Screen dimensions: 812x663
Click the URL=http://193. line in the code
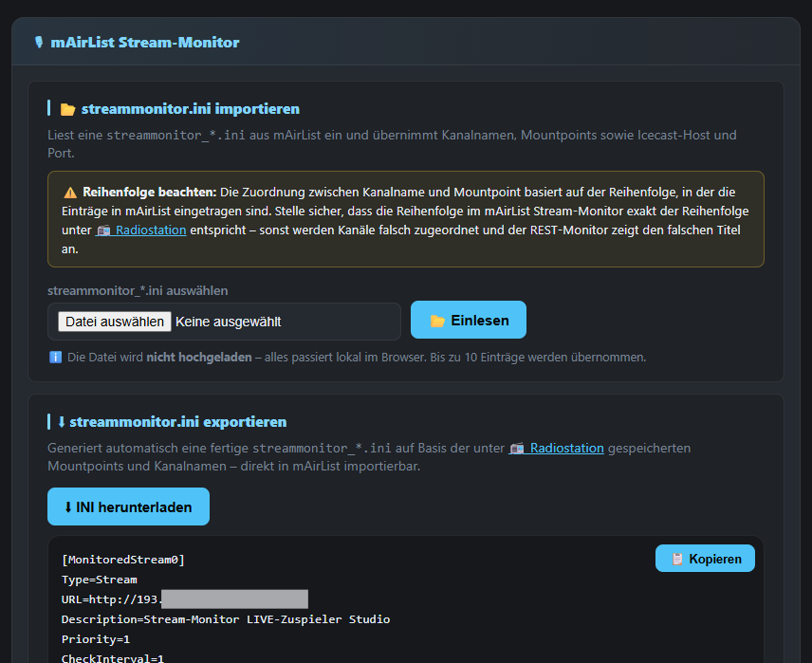click(x=112, y=599)
